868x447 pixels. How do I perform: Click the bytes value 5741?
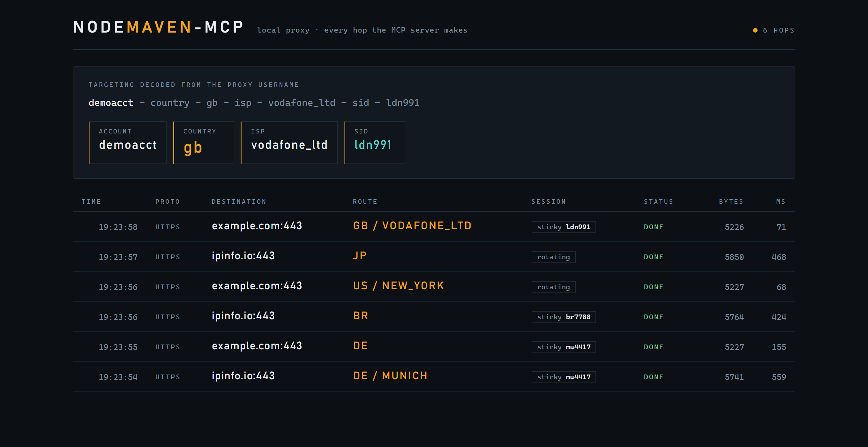click(734, 377)
